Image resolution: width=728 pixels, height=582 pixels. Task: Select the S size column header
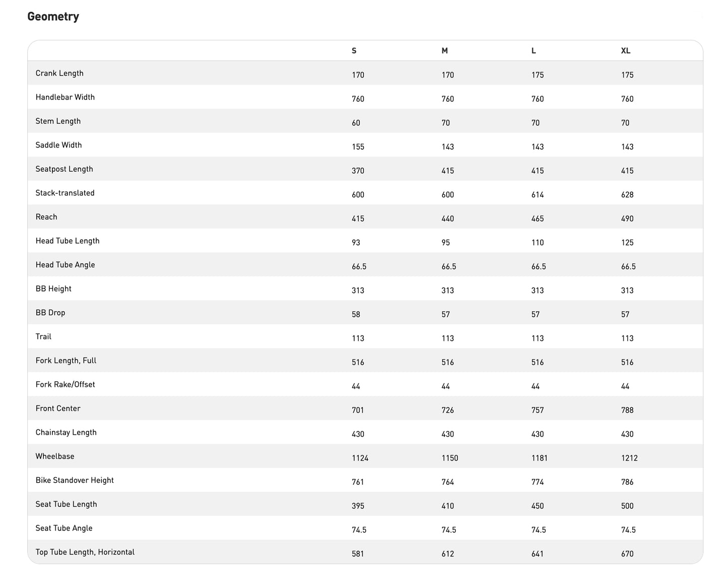pos(354,51)
